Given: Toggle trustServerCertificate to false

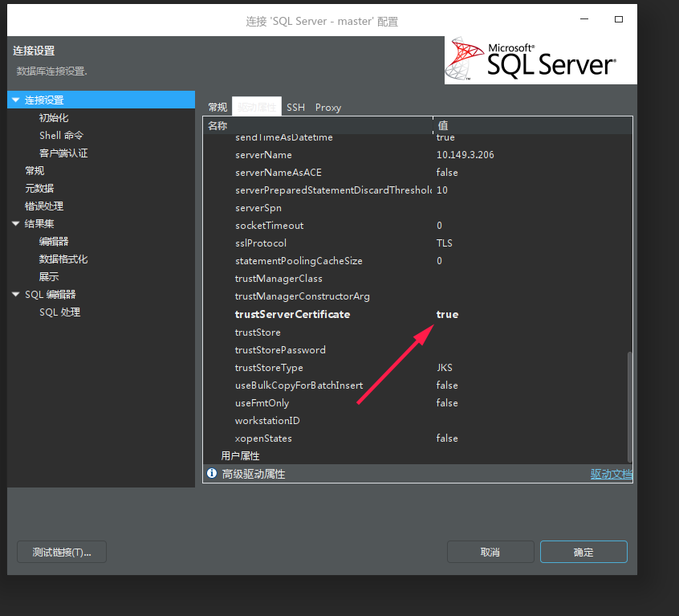Looking at the screenshot, I should click(x=447, y=314).
